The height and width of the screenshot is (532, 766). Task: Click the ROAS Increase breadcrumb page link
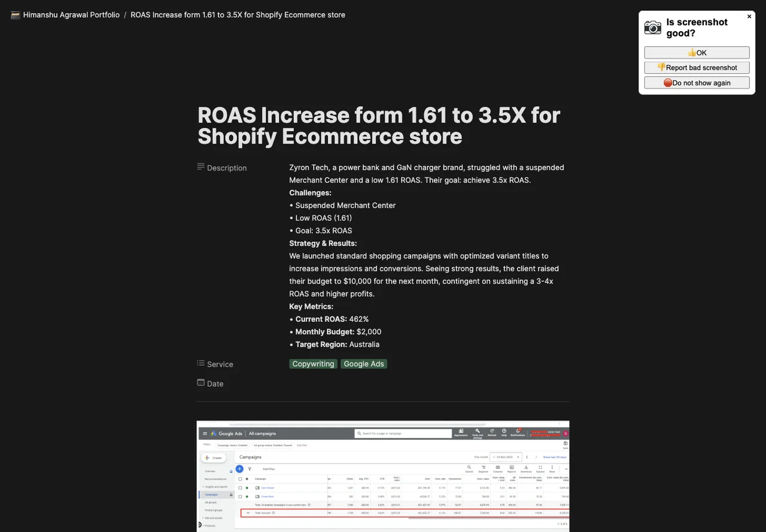click(238, 15)
